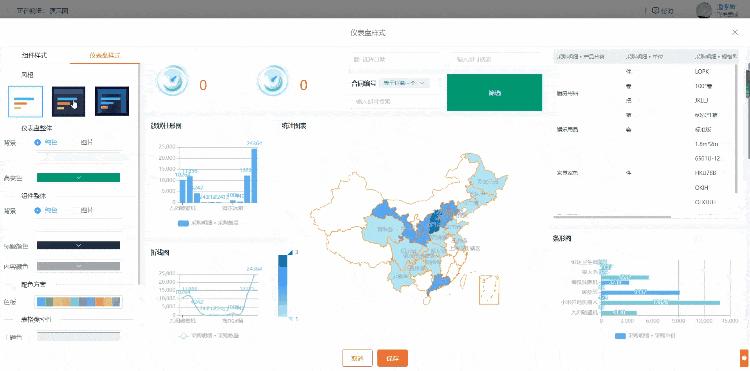Click the South China Sea inset box
The image size is (750, 371).
[489, 289]
